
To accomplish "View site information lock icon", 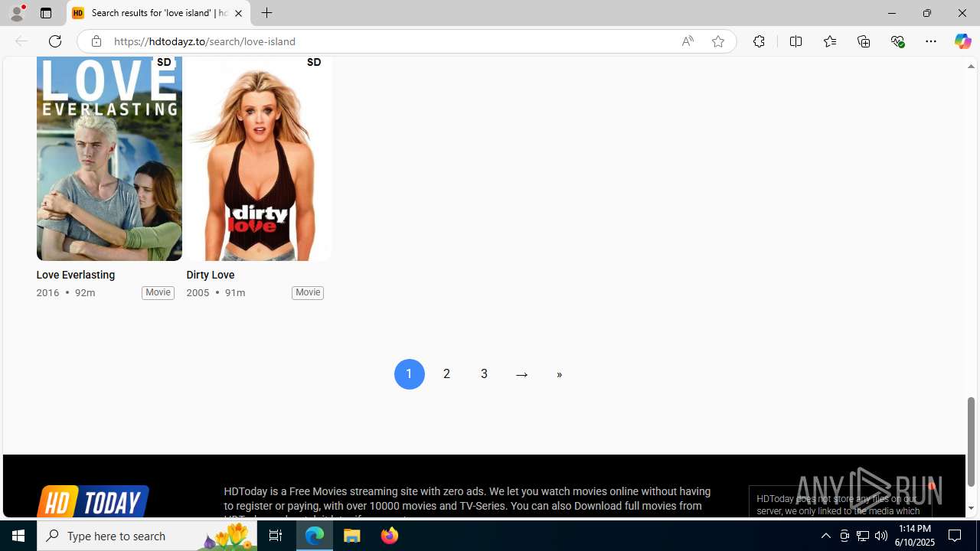I will coord(96,41).
